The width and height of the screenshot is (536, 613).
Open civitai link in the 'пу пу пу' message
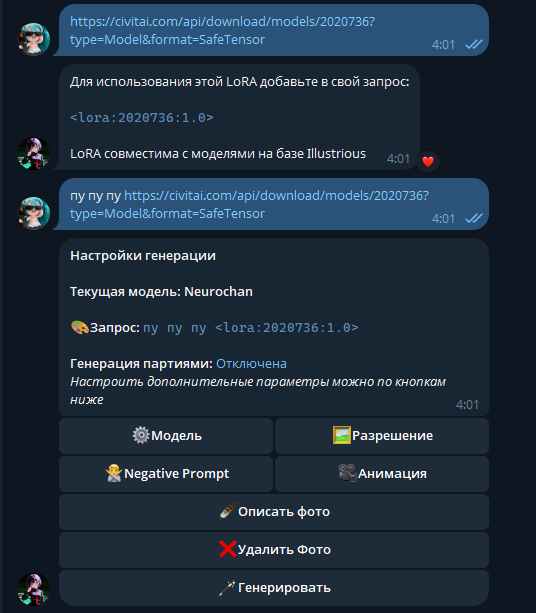(x=249, y=204)
